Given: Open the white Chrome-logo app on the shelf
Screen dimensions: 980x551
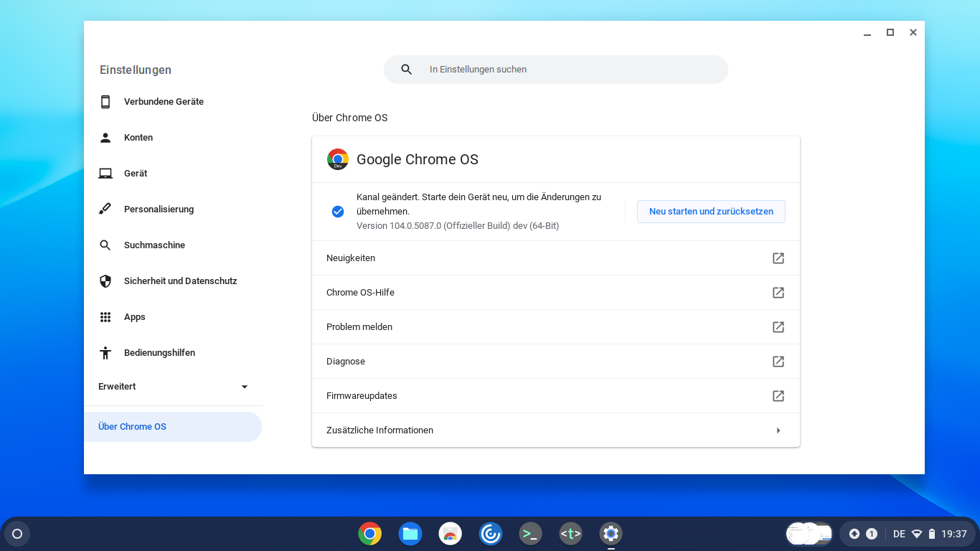Looking at the screenshot, I should [451, 534].
